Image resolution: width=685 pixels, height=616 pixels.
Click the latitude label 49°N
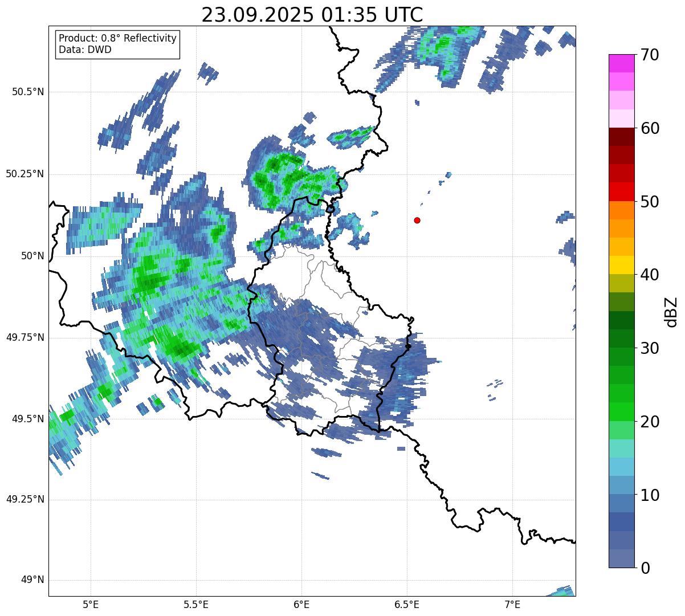point(32,580)
